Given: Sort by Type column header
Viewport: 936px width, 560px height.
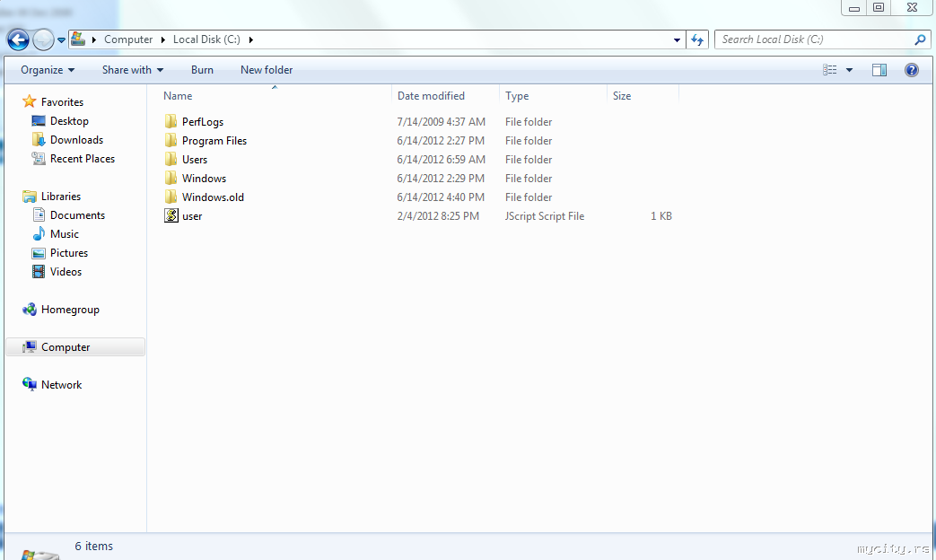Looking at the screenshot, I should [x=553, y=95].
